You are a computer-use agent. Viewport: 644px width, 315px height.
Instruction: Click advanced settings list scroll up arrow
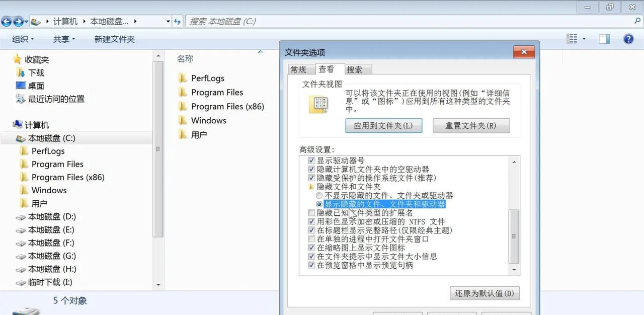(x=514, y=162)
